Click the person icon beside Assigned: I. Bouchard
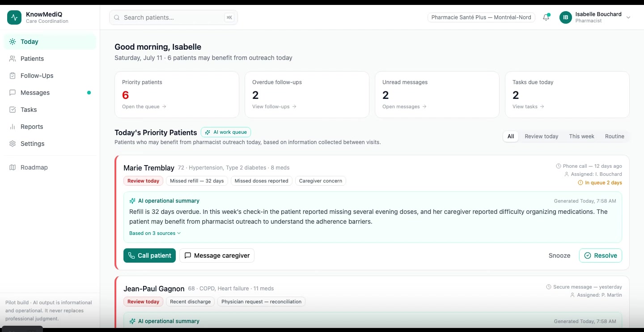Viewport: 644px width, 332px height. coord(567,174)
